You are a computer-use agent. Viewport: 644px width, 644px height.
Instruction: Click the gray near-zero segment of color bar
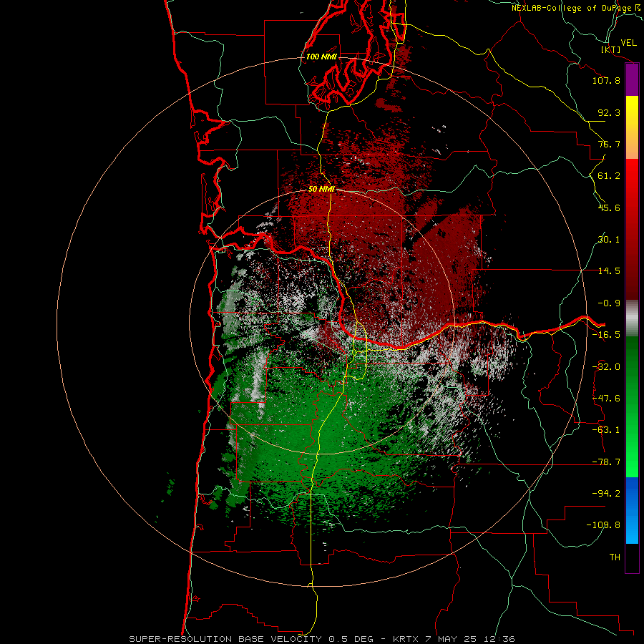point(632,318)
